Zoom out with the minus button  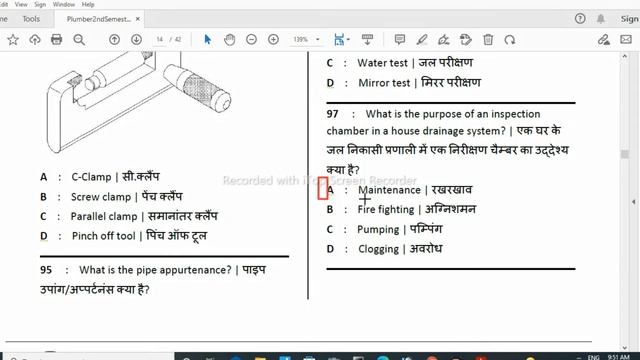point(251,40)
